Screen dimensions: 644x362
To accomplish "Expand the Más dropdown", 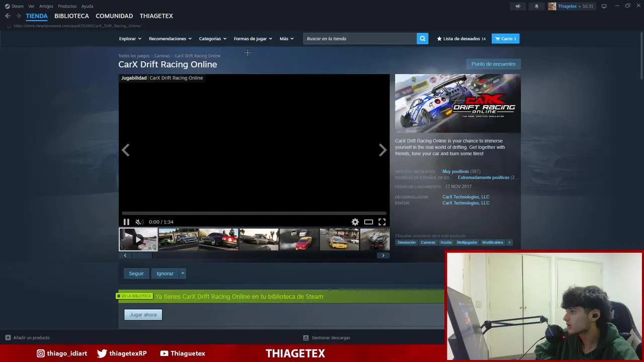I will coord(286,39).
